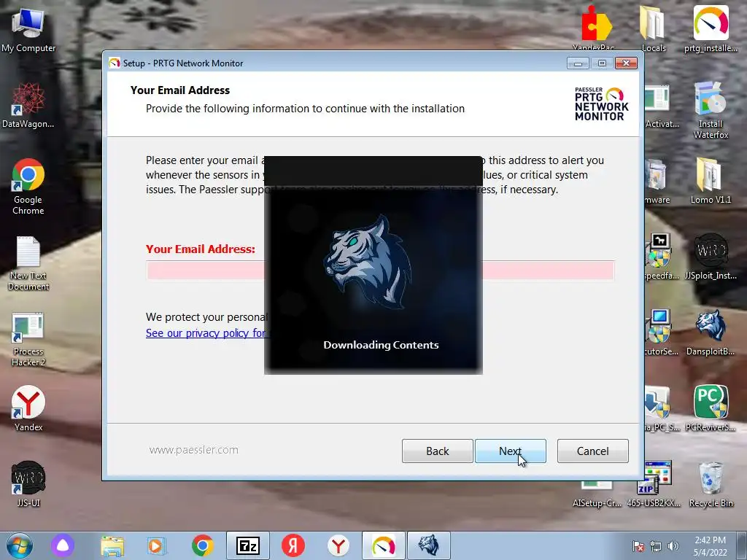
Task: Open Yandex Browser Y taskbar icon
Action: pyautogui.click(x=338, y=545)
